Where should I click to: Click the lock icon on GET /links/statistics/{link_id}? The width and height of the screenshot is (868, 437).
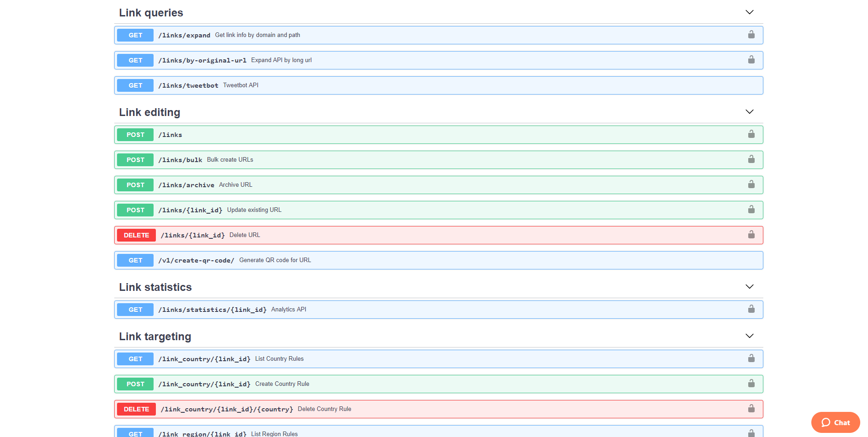coord(751,309)
